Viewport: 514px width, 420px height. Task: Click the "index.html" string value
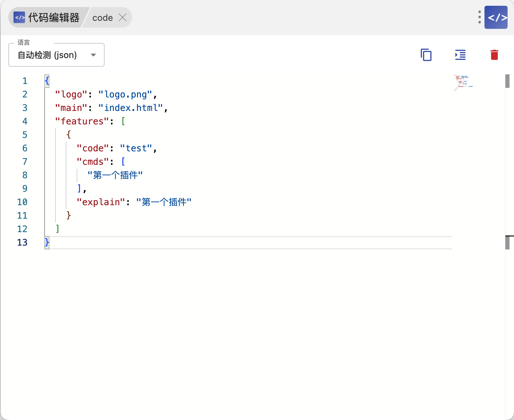click(x=131, y=108)
